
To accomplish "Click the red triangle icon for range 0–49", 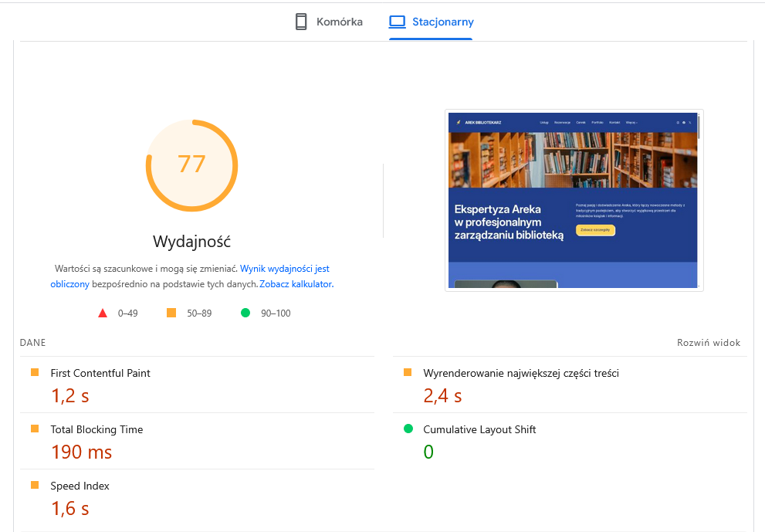I will pos(103,313).
